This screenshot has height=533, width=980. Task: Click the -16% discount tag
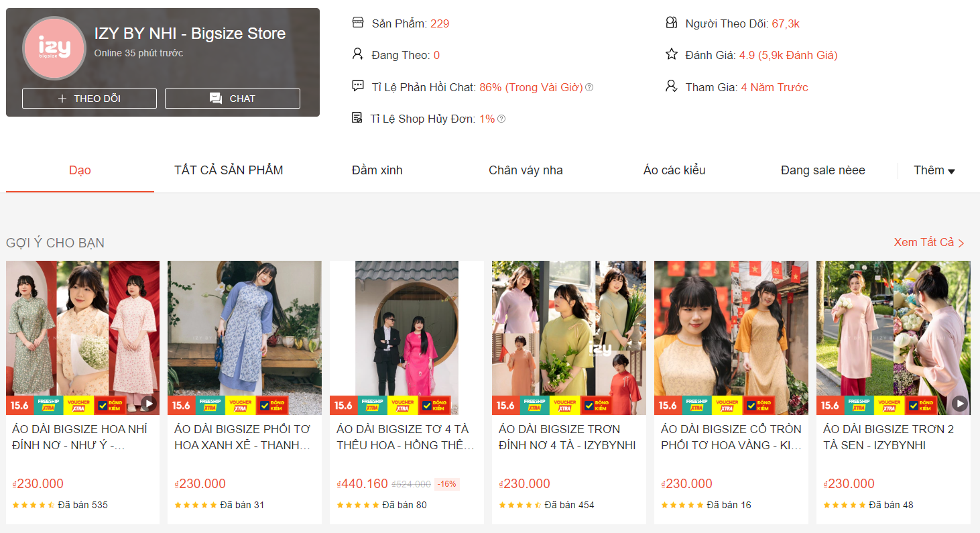(x=446, y=484)
